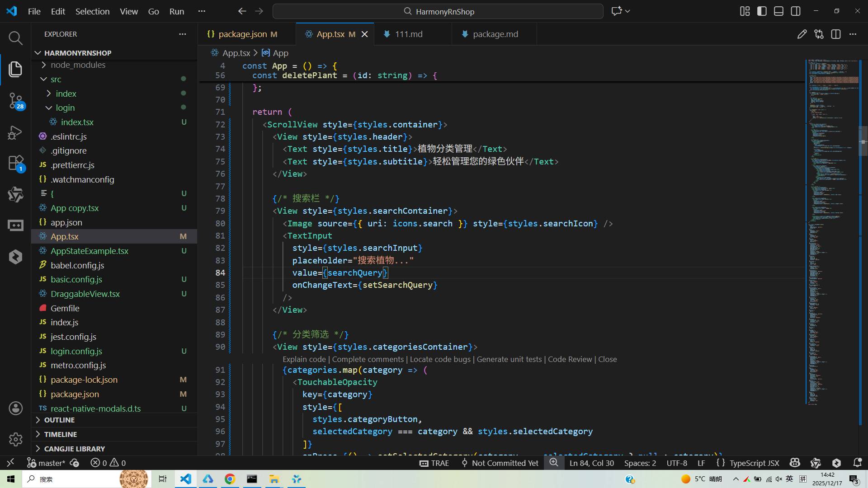The image size is (868, 488).
Task: Open the Selection menu
Action: (x=92, y=11)
